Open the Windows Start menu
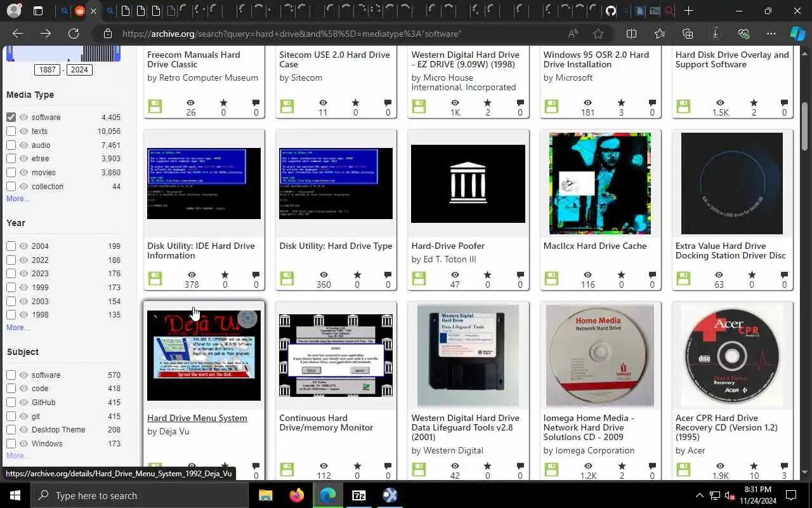This screenshot has height=508, width=812. point(15,495)
